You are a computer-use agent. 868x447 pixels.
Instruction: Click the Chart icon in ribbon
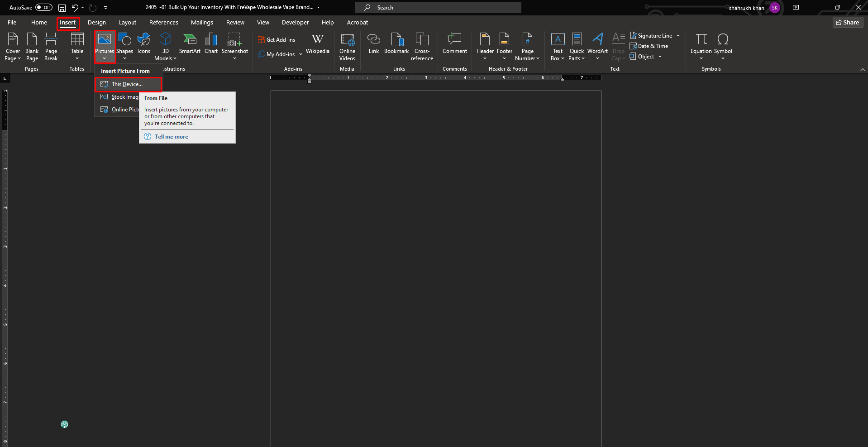coord(211,44)
